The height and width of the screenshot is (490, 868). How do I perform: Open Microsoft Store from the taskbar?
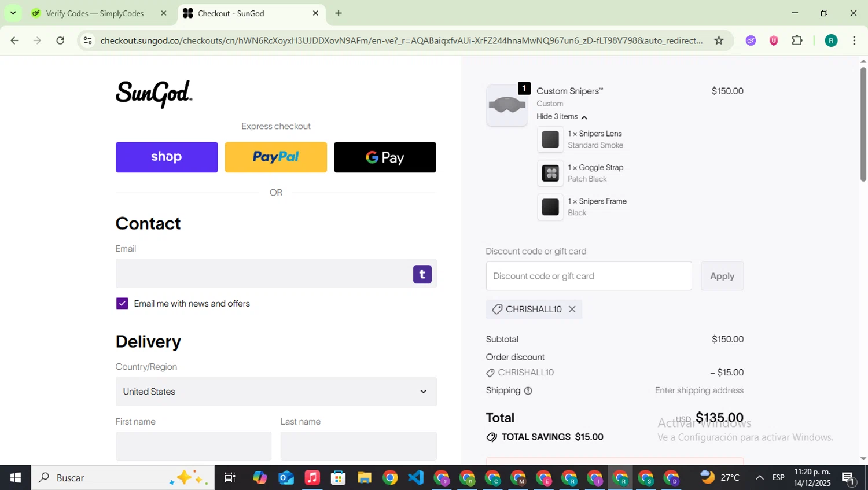click(x=338, y=478)
